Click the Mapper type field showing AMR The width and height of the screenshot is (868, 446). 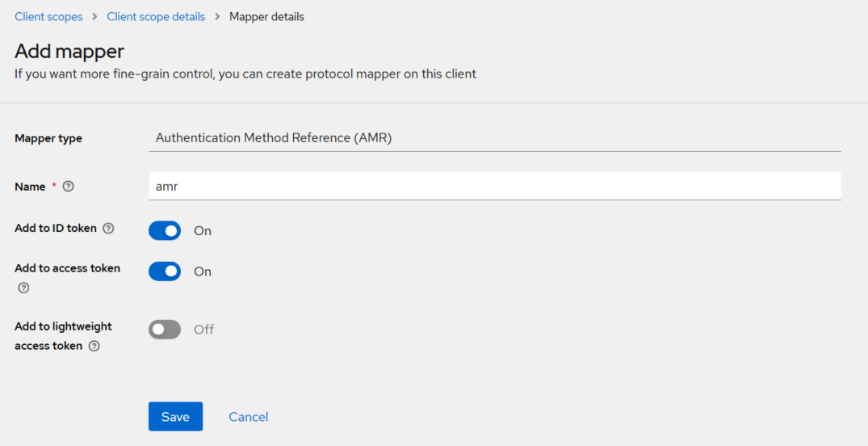click(494, 138)
